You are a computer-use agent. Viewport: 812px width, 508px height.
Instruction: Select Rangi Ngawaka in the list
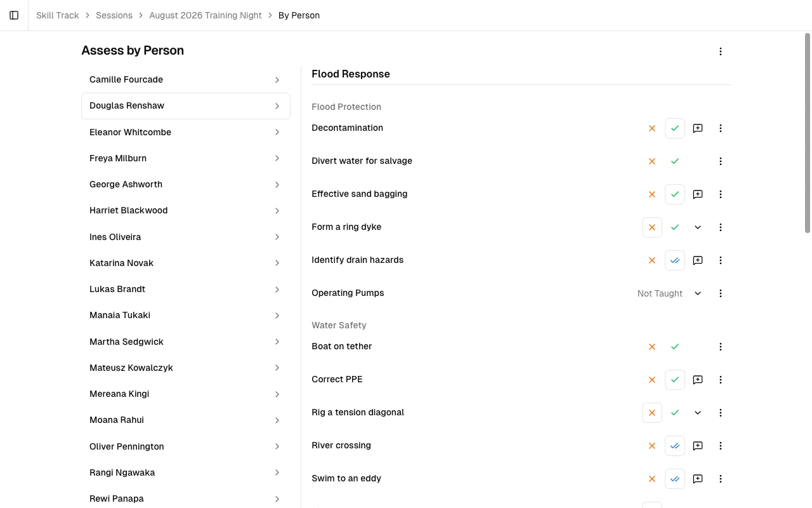[x=186, y=472]
